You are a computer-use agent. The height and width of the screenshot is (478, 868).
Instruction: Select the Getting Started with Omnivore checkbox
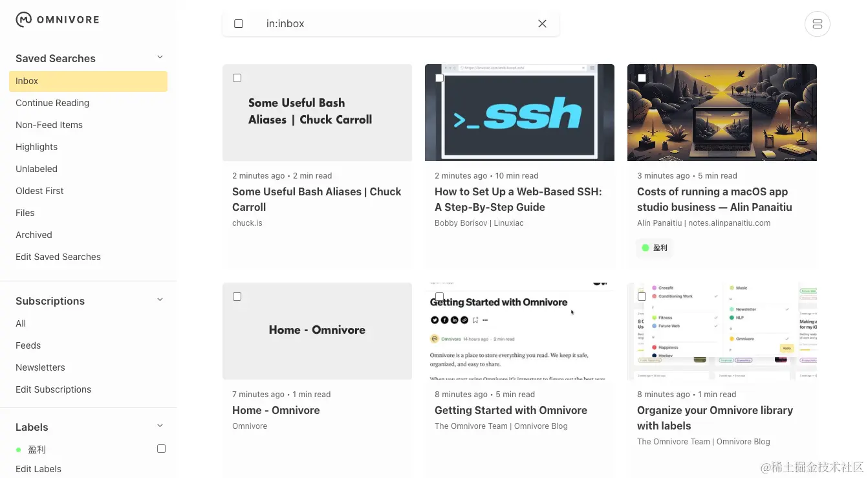pyautogui.click(x=440, y=297)
